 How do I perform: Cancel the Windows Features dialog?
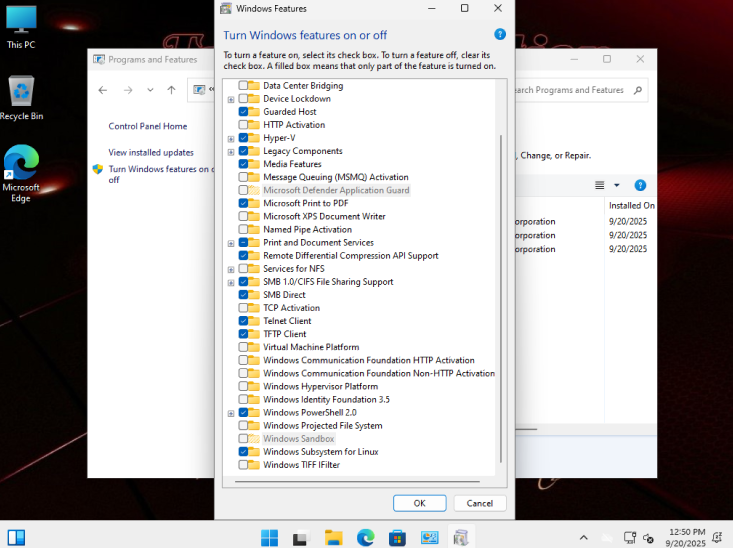coord(480,503)
